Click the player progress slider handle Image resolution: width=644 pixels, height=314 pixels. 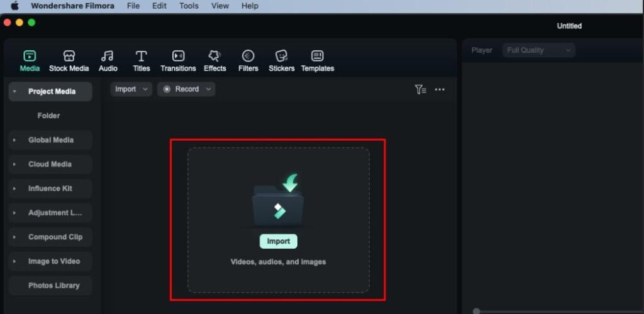(x=476, y=311)
